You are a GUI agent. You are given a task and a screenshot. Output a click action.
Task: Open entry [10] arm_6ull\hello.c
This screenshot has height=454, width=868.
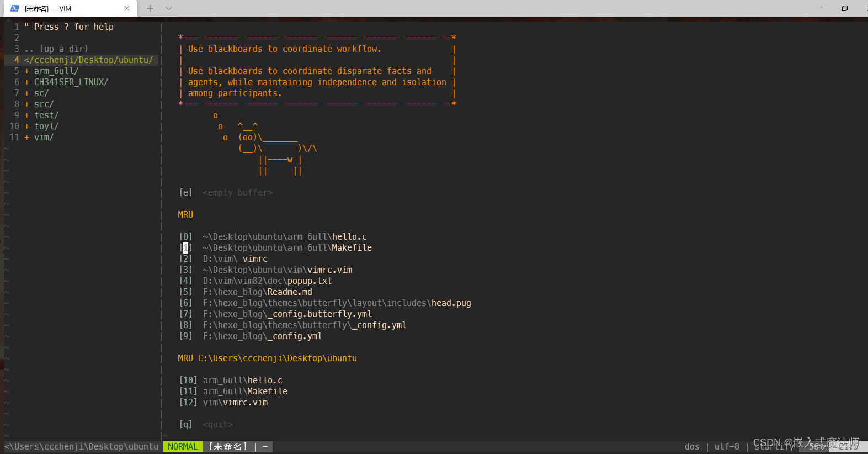(231, 380)
